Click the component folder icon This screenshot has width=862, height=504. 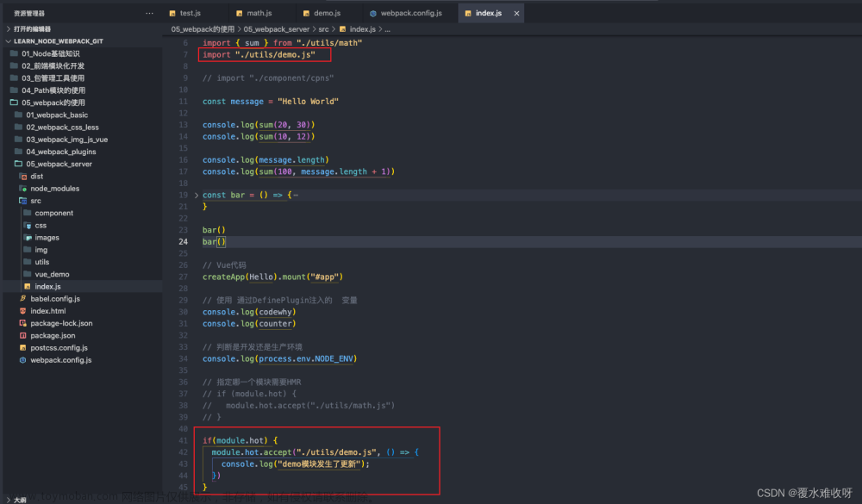(28, 213)
